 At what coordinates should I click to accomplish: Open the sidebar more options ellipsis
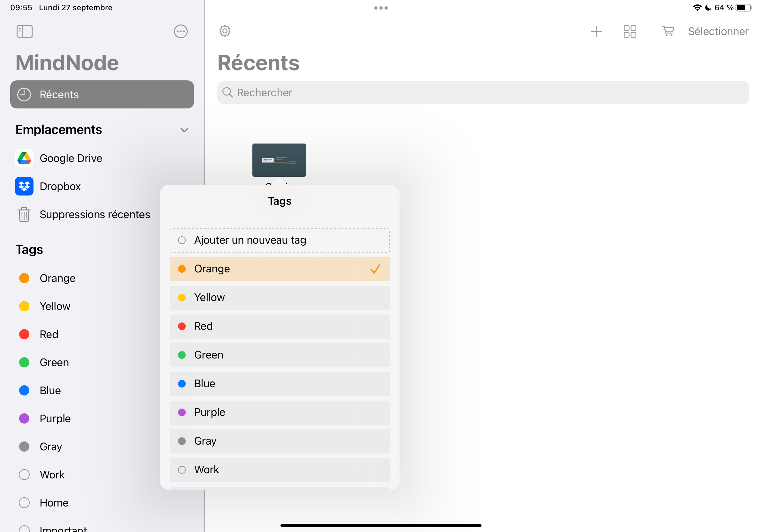tap(181, 32)
